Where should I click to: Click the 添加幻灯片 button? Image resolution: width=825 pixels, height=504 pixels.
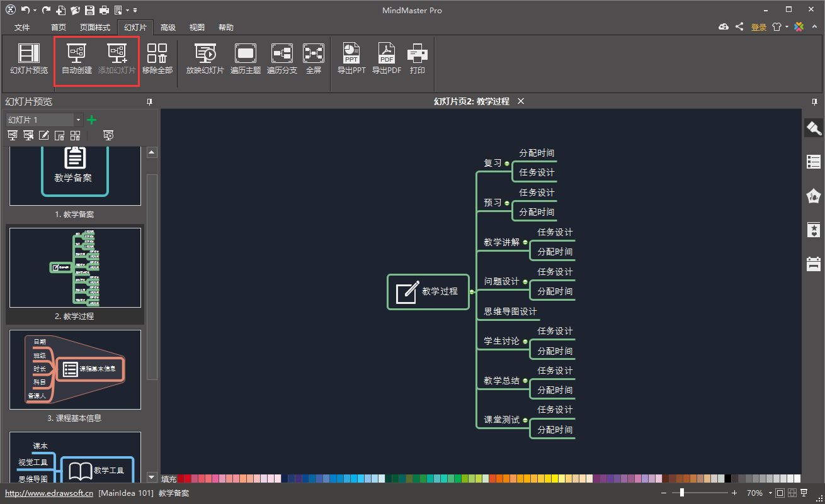click(x=117, y=59)
